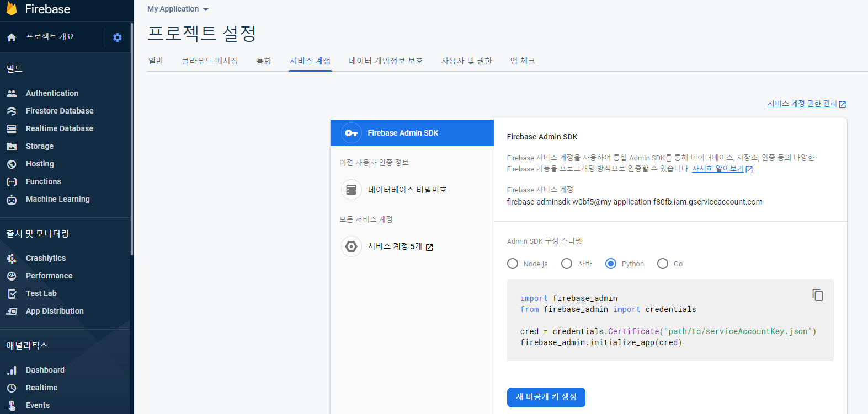Click the Test Lab checklist icon

coord(12,294)
